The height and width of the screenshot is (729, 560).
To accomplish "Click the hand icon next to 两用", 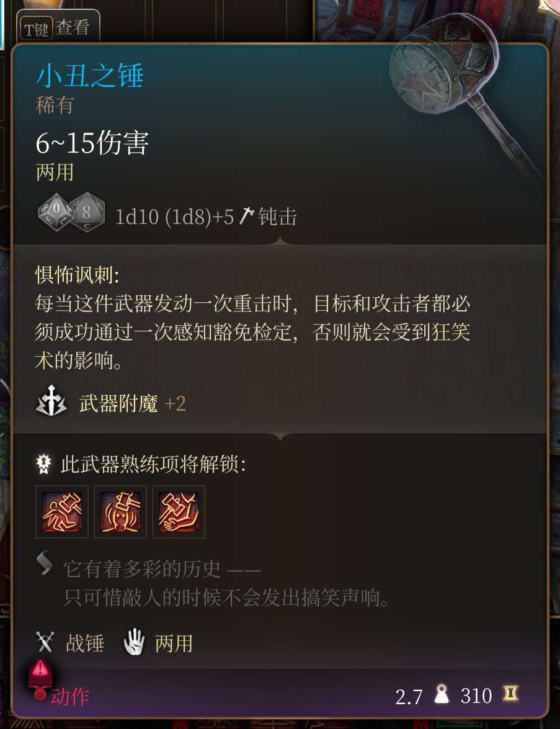I will point(134,642).
